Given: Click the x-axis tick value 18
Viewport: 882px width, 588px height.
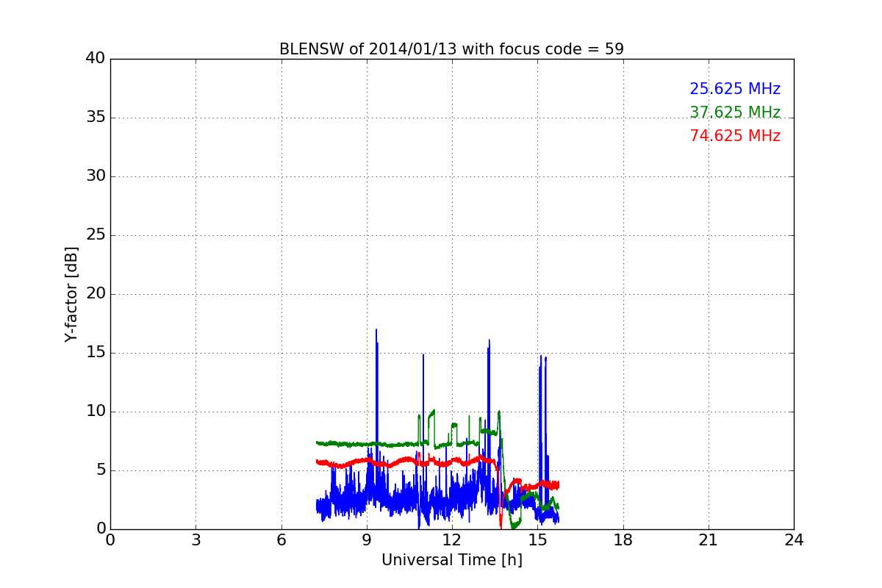Looking at the screenshot, I should [623, 540].
